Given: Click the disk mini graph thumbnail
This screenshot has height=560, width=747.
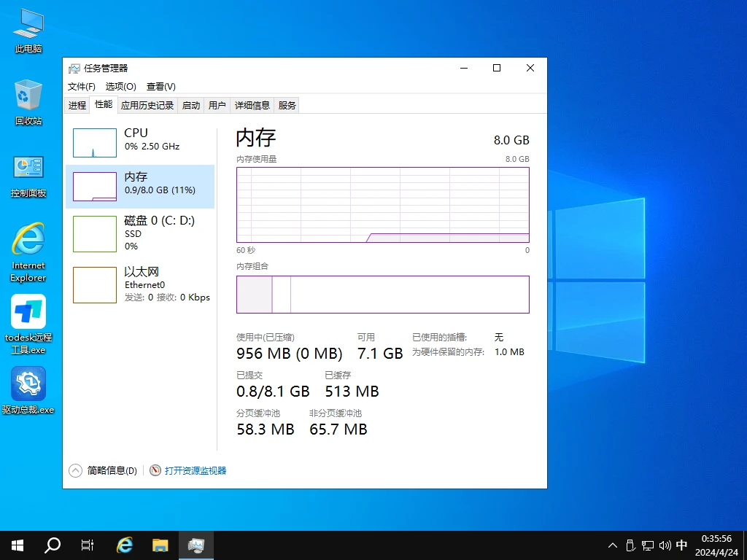Looking at the screenshot, I should (94, 234).
